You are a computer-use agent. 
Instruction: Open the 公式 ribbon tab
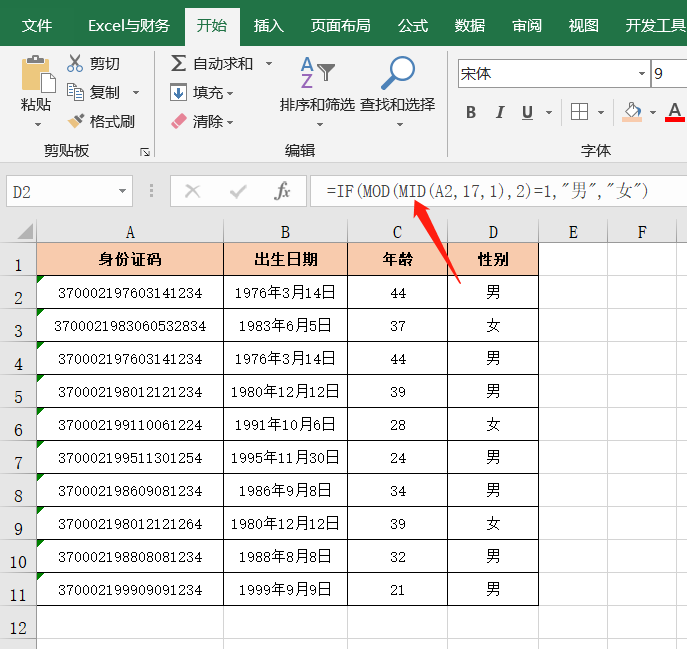[412, 25]
